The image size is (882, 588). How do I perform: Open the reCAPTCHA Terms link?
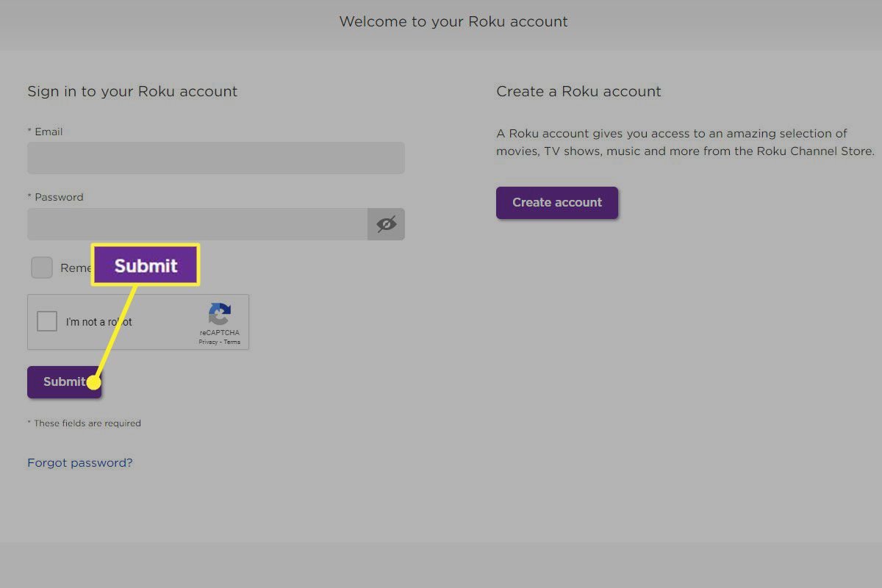[x=233, y=342]
